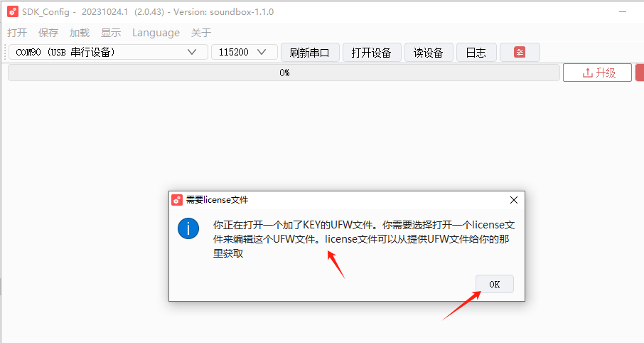This screenshot has height=343, width=644.
Task: Click the red settings sliders icon button
Action: [520, 52]
